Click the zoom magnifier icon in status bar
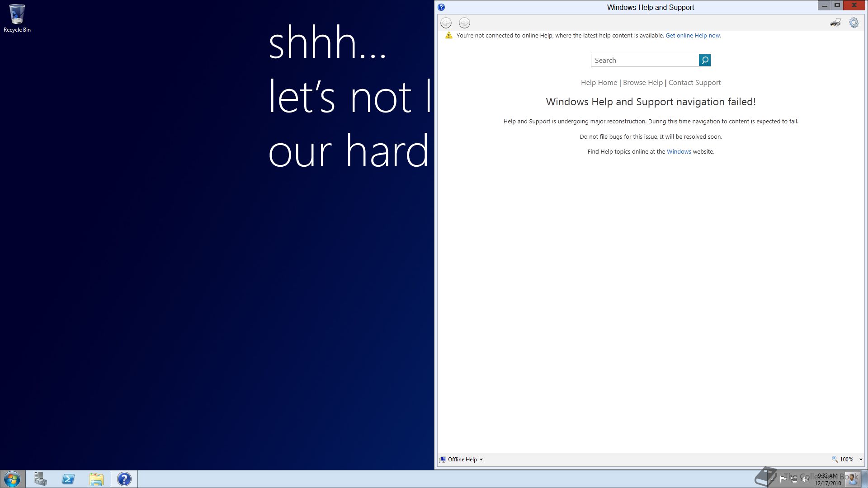Image resolution: width=868 pixels, height=488 pixels. point(835,459)
